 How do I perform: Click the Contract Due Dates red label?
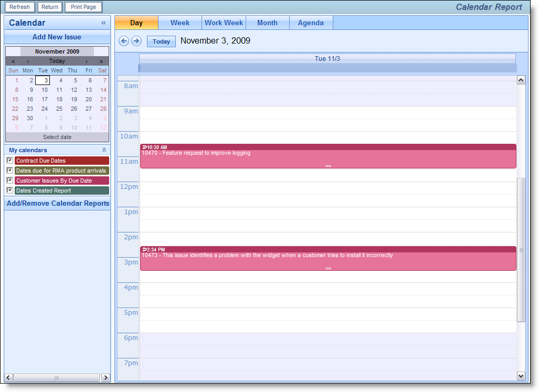tap(62, 161)
